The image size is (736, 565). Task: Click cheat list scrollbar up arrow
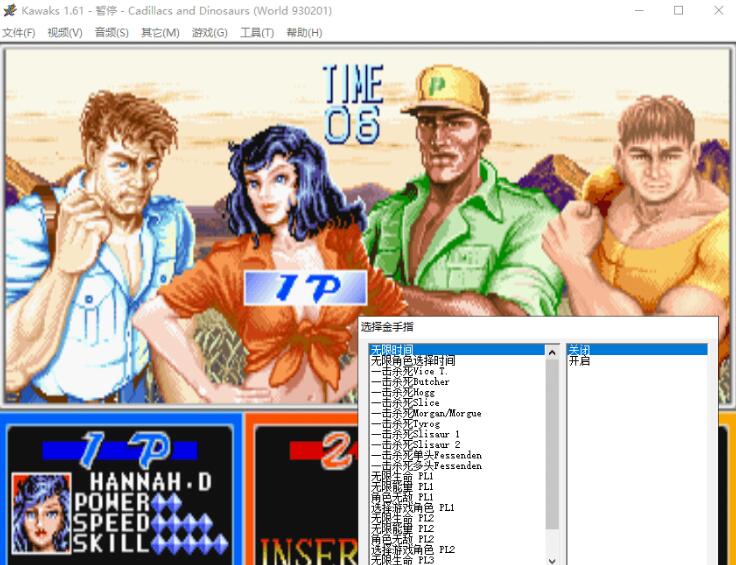click(x=552, y=352)
